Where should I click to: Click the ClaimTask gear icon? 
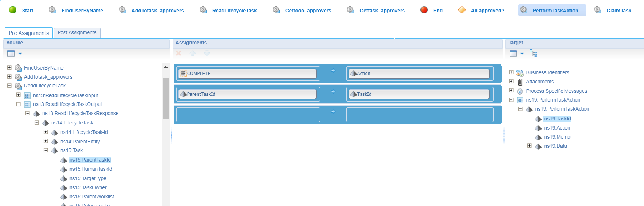tap(597, 10)
